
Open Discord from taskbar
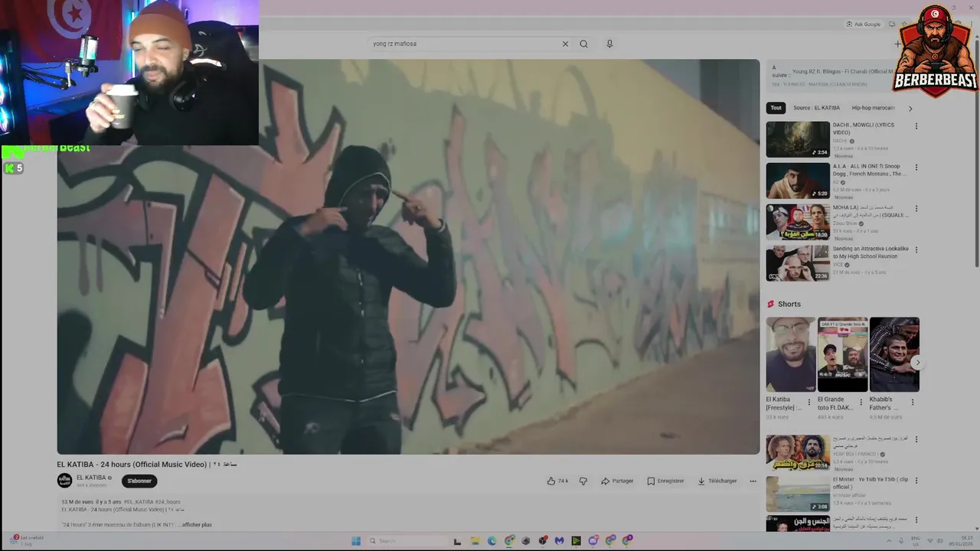coord(593,541)
